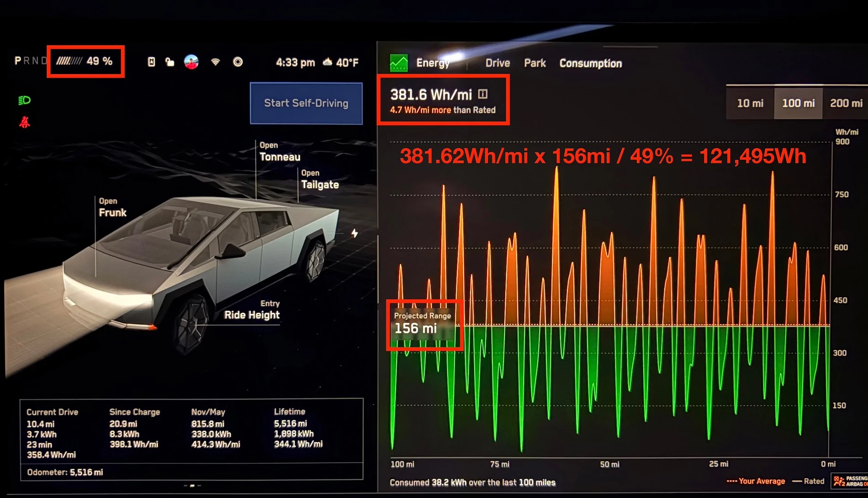Image resolution: width=868 pixels, height=498 pixels.
Task: Tap the Consumed 38.2 kWh summary text
Action: (472, 482)
